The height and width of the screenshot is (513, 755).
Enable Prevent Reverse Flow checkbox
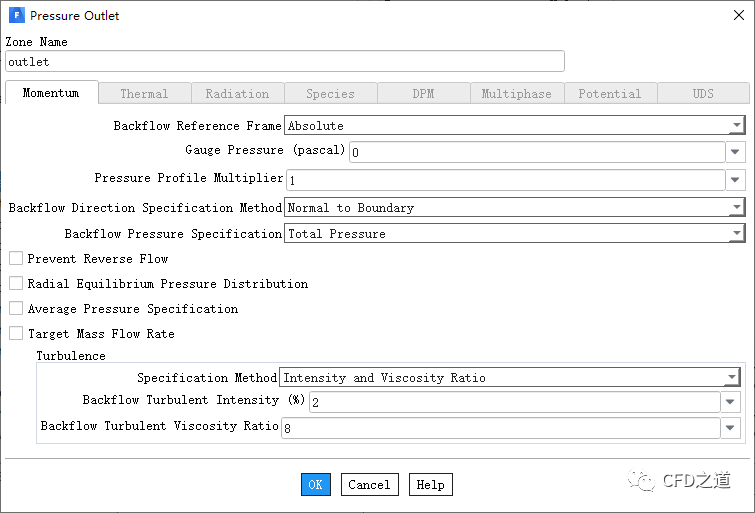(x=16, y=259)
